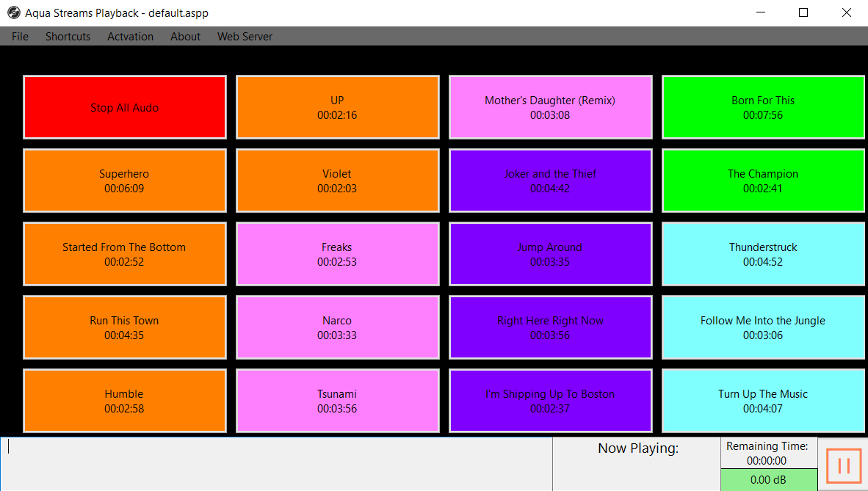Play I'm Shipping Up To Boston
The height and width of the screenshot is (491, 868).
tap(550, 401)
